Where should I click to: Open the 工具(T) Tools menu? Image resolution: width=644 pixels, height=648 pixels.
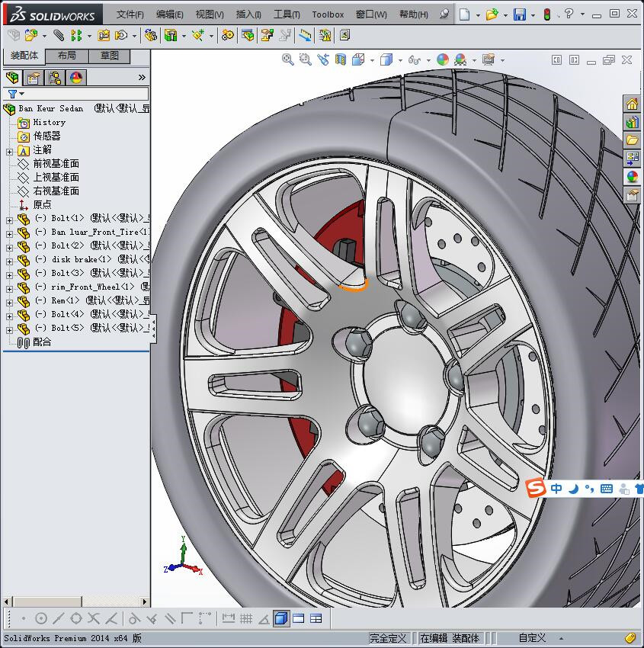(x=287, y=14)
